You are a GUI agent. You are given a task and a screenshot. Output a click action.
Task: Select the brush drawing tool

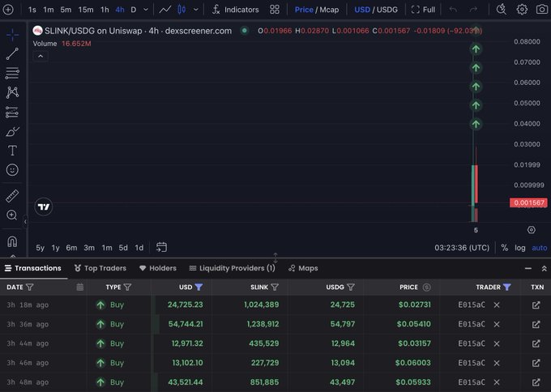12,132
